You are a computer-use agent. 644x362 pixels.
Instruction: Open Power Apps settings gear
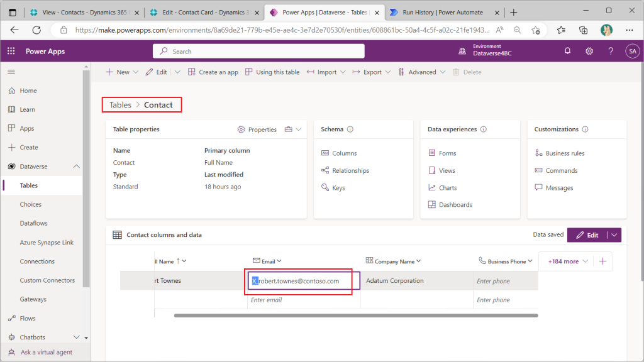point(589,51)
